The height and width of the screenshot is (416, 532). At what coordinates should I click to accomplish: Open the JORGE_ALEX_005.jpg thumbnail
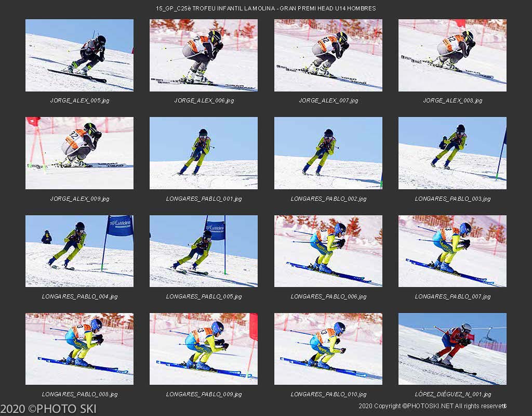tap(79, 55)
